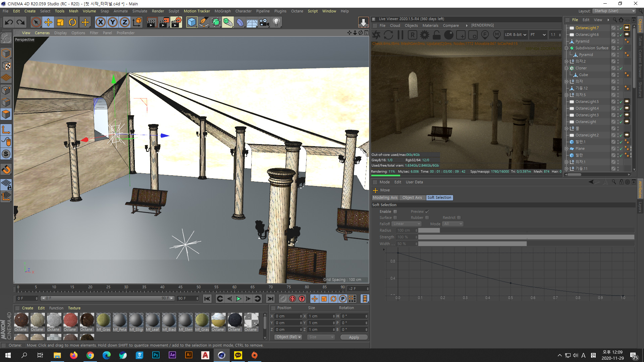The image size is (644, 362).
Task: Select the Mf_Peta material thumbnail
Action: pos(120,322)
